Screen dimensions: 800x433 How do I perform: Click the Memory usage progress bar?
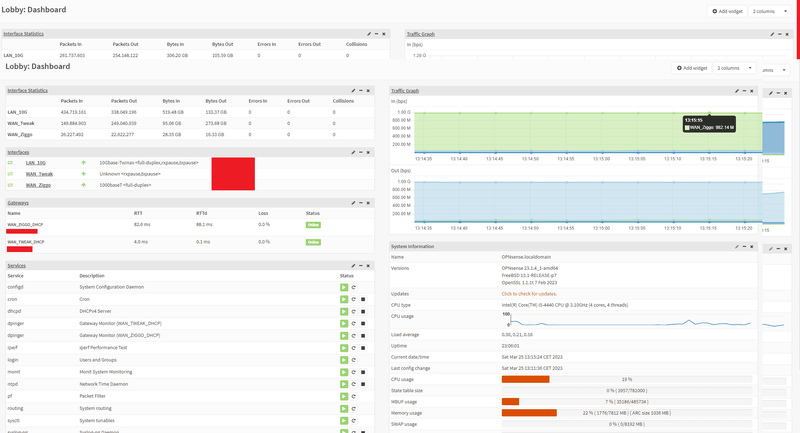tap(627, 413)
